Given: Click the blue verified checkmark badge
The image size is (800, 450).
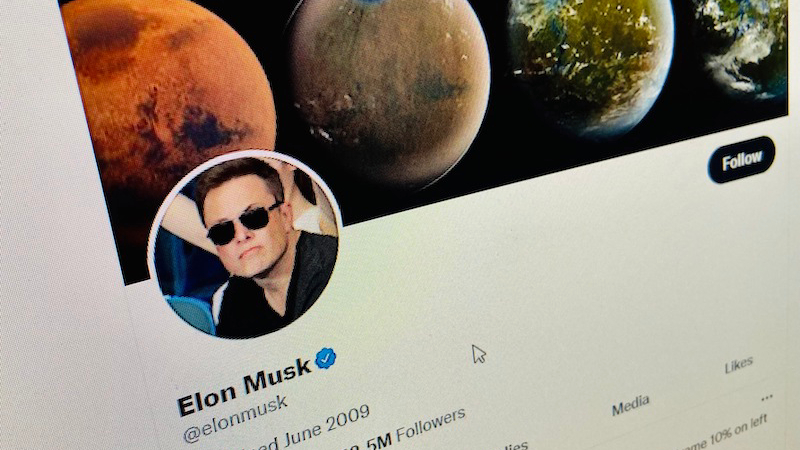Looking at the screenshot, I should [326, 358].
